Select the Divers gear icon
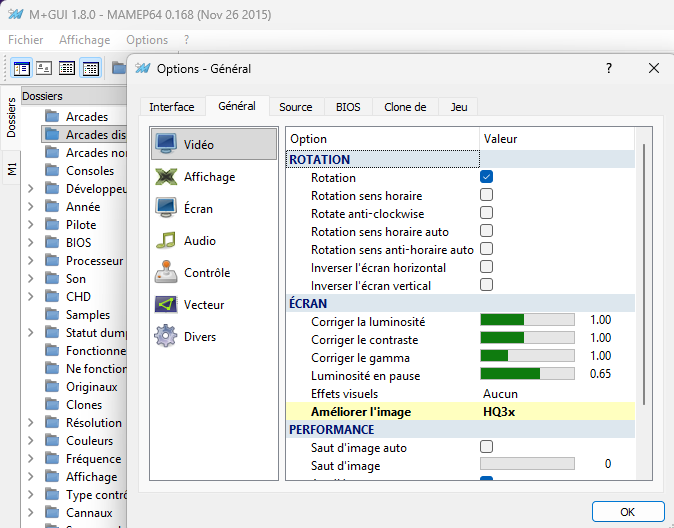674x528 pixels. point(166,337)
